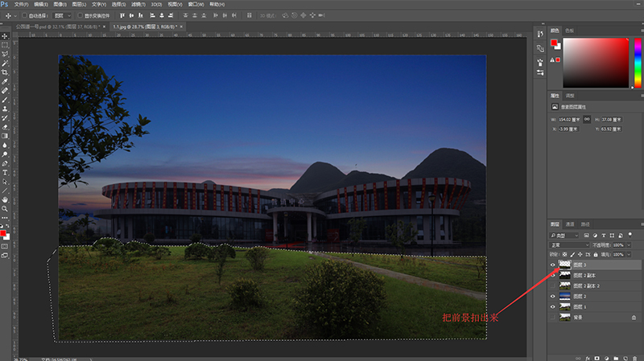Image resolution: width=644 pixels, height=361 pixels.
Task: Switch to the 通道 panel tab
Action: pyautogui.click(x=570, y=224)
